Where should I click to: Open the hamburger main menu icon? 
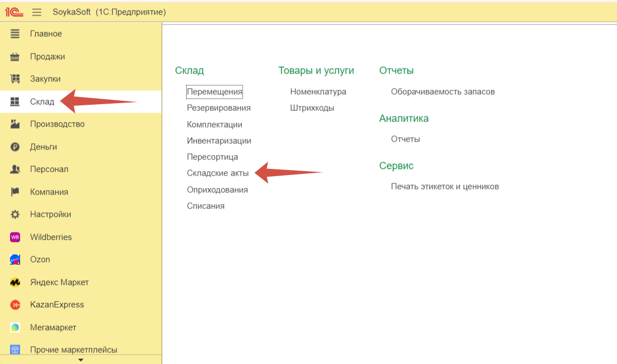pyautogui.click(x=37, y=12)
